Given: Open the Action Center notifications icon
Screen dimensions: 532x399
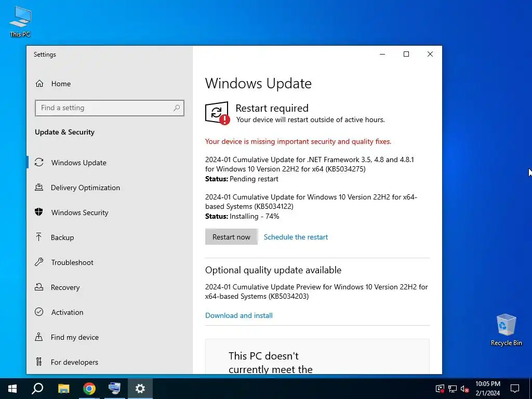Looking at the screenshot, I should pos(515,389).
